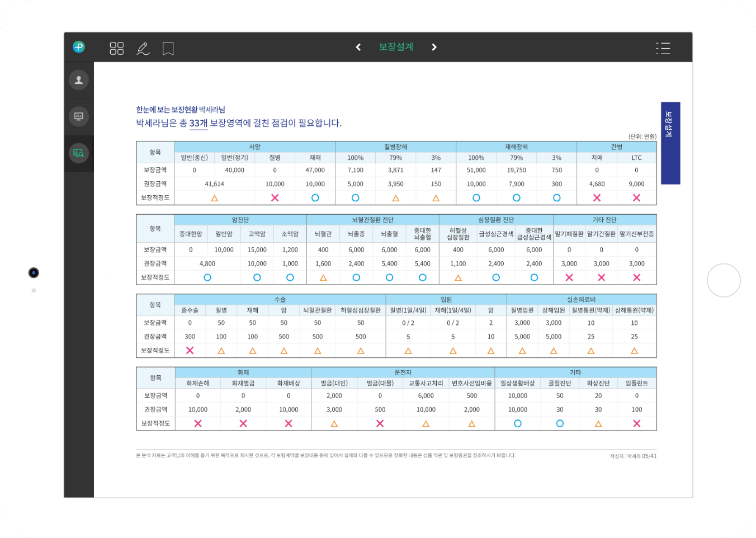Tap the round home button on right bezel
756x538 pixels.
[x=724, y=280]
